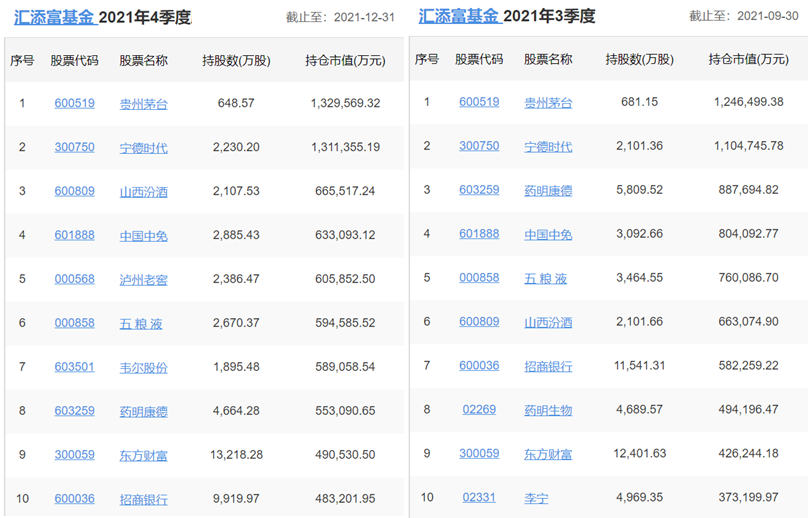
Task: Select the 648.57 shares cell
Action: point(236,103)
